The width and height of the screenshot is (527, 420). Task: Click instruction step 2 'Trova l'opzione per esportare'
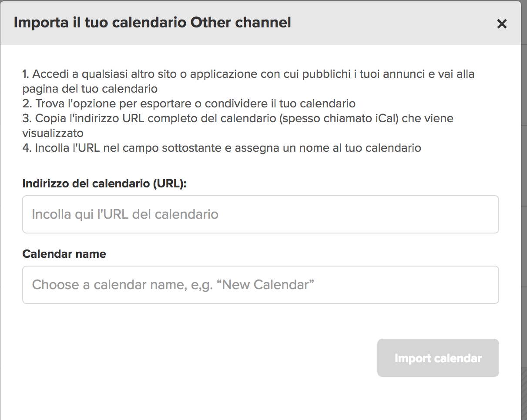tap(189, 103)
